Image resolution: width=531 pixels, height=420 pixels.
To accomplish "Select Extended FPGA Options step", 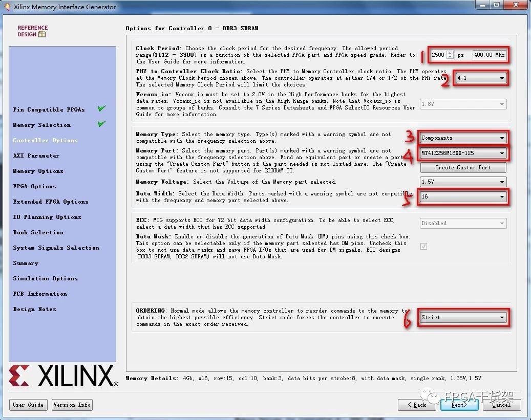I will click(51, 202).
